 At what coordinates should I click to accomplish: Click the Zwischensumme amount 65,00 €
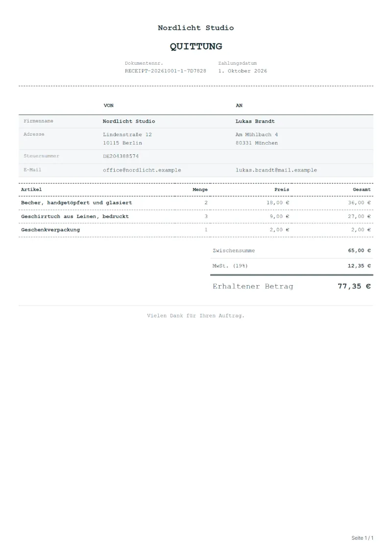360,250
